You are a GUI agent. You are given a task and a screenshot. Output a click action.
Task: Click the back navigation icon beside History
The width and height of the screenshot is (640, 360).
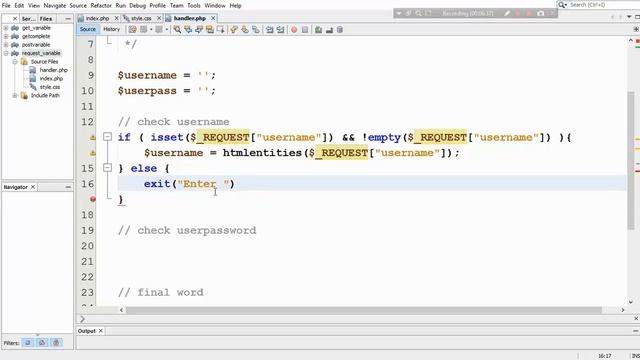pyautogui.click(x=144, y=30)
